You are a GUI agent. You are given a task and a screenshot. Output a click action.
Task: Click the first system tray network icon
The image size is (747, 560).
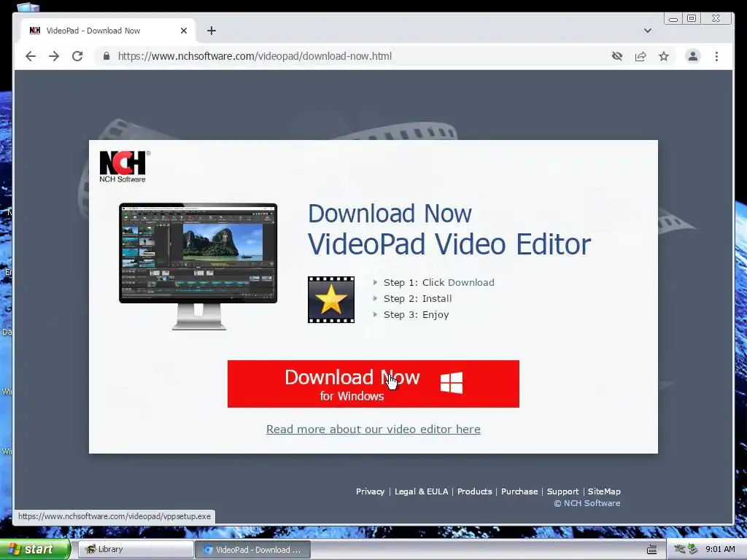tap(680, 550)
